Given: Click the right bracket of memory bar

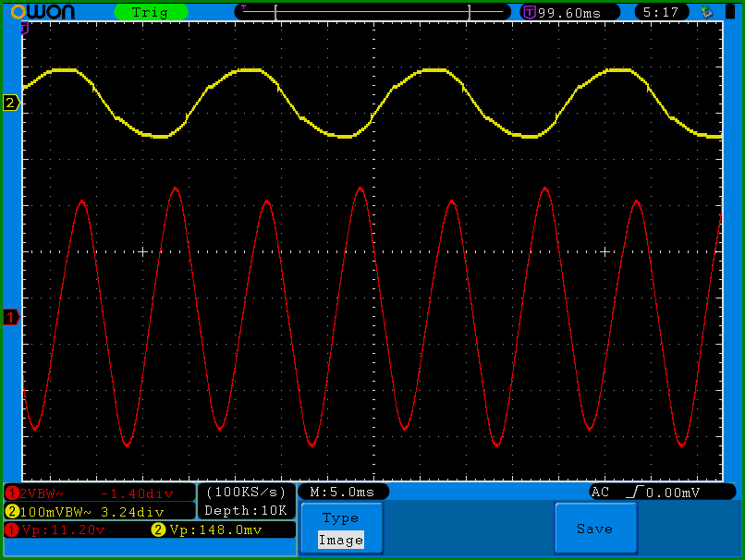Looking at the screenshot, I should coord(469,12).
